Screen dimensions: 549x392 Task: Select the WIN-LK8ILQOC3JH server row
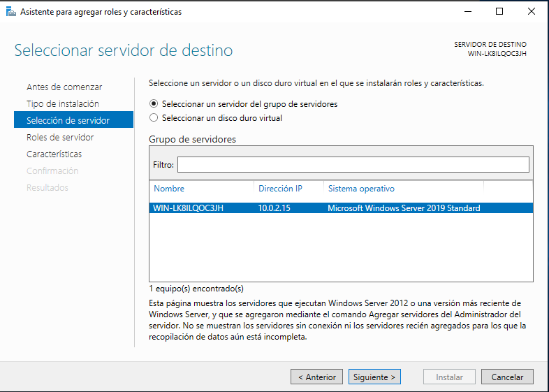tap(341, 208)
